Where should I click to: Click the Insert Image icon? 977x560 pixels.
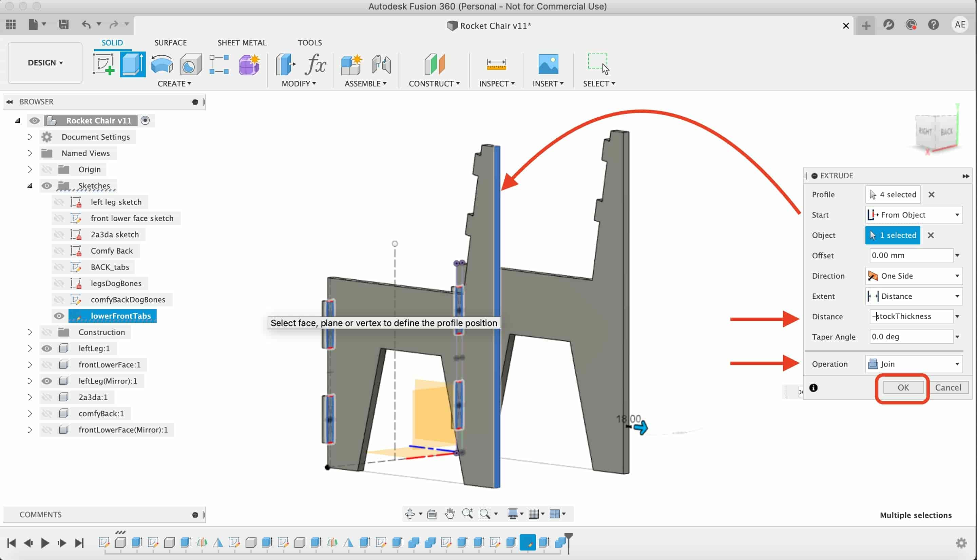point(548,64)
